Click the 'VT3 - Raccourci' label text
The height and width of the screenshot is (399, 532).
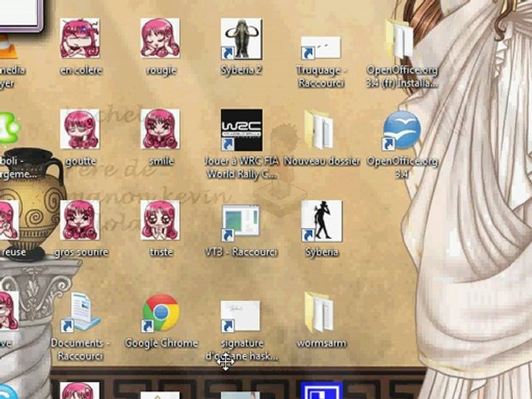pos(241,252)
